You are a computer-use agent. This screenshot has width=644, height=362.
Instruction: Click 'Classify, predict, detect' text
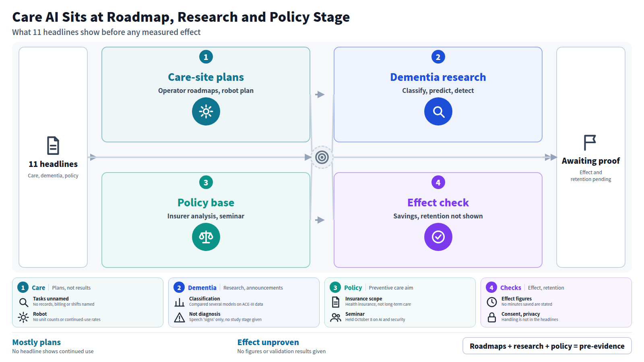[x=438, y=90]
